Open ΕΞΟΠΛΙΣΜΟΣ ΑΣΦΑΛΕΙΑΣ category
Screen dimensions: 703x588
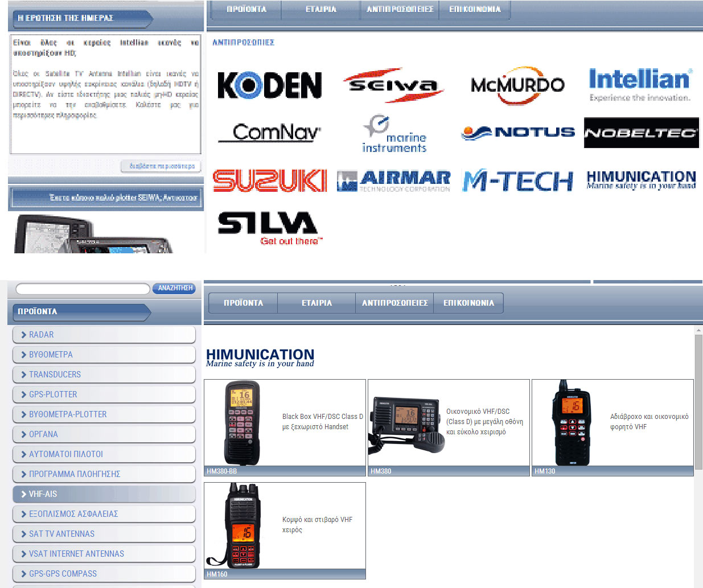pyautogui.click(x=104, y=514)
